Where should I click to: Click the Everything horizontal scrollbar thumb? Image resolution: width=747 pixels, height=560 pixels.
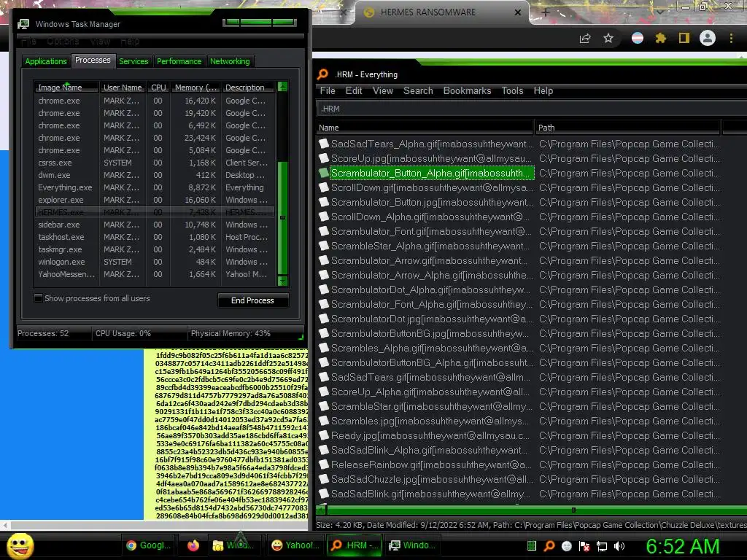pyautogui.click(x=538, y=510)
